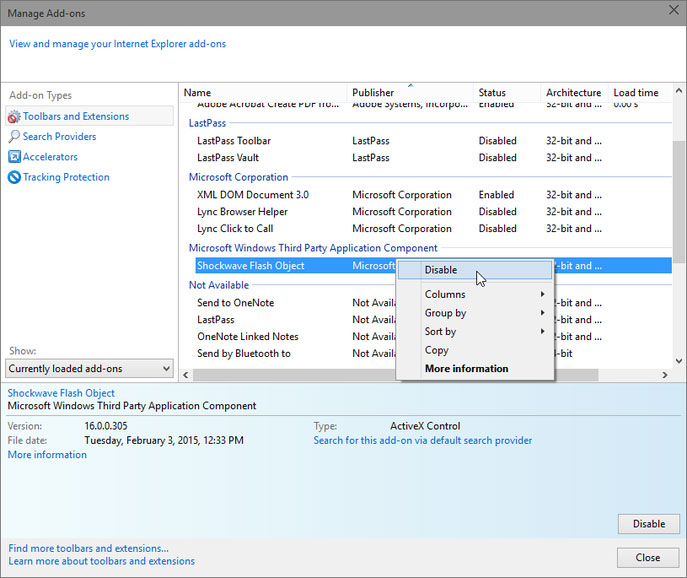Select the LastPass Toolbar row

tap(434, 141)
